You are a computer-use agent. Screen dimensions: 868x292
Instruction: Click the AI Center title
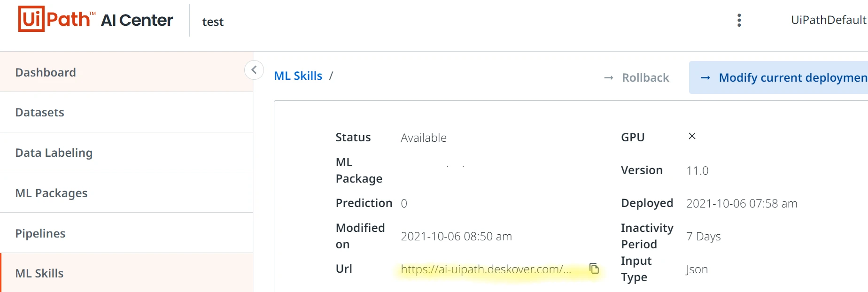click(137, 20)
